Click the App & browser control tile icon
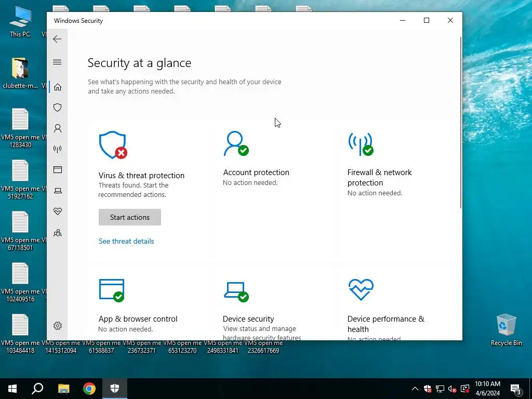Image resolution: width=532 pixels, height=399 pixels. pyautogui.click(x=112, y=290)
